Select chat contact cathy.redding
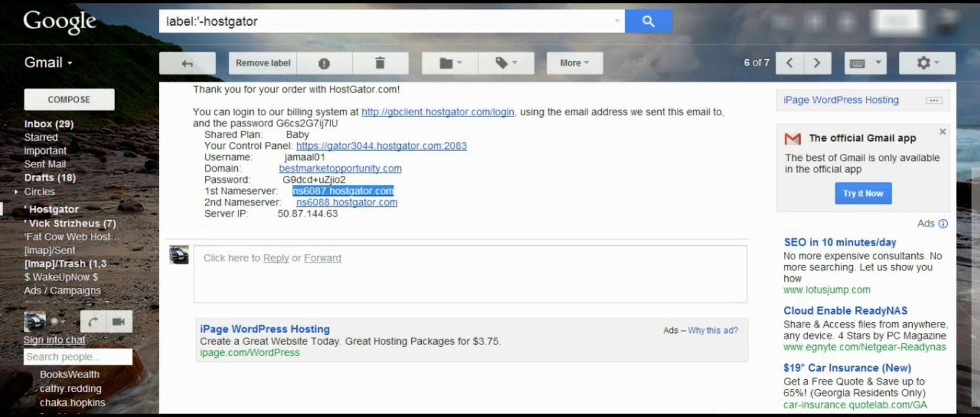This screenshot has height=417, width=980. point(70,388)
